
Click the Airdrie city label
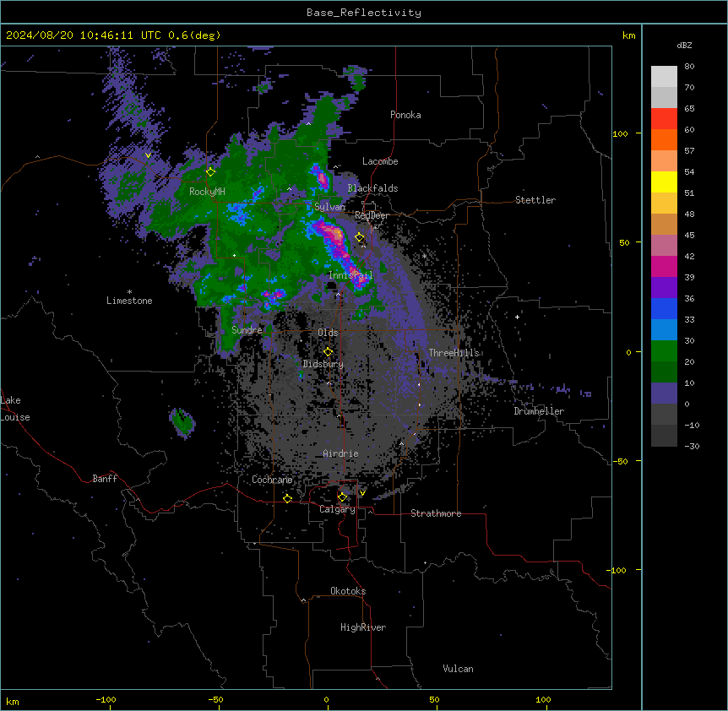341,453
